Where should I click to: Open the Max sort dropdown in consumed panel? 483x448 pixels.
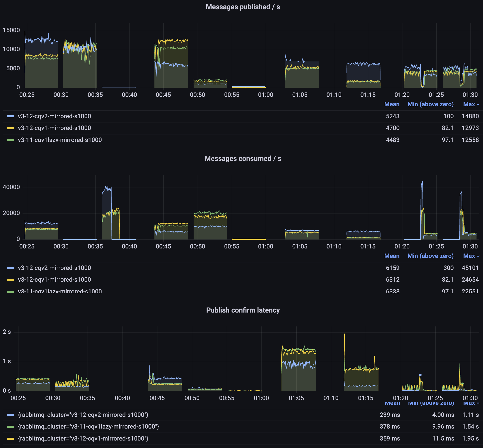tap(471, 256)
